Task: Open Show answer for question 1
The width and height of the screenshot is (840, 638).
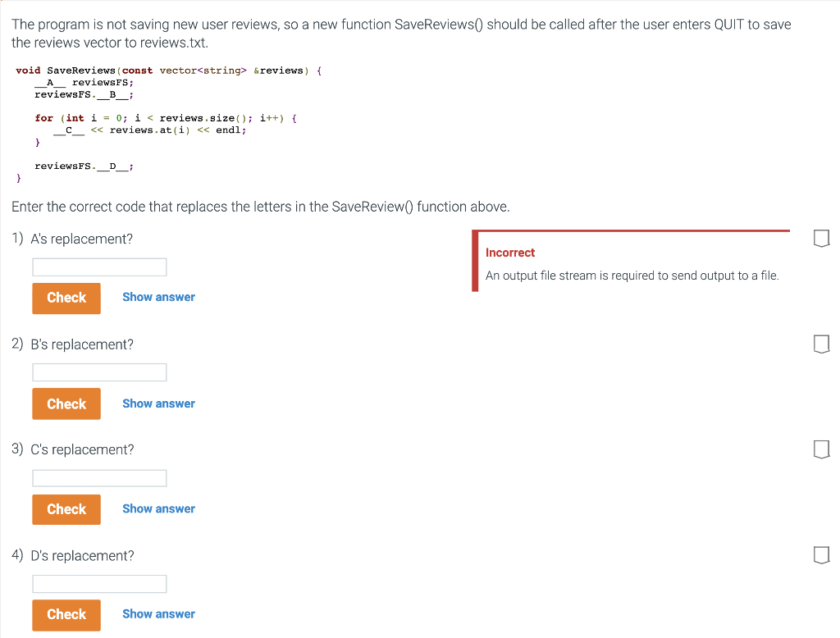Action: point(158,296)
